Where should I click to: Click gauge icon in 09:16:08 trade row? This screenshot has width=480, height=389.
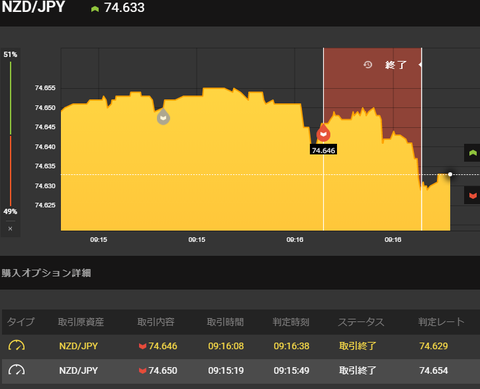(x=16, y=346)
